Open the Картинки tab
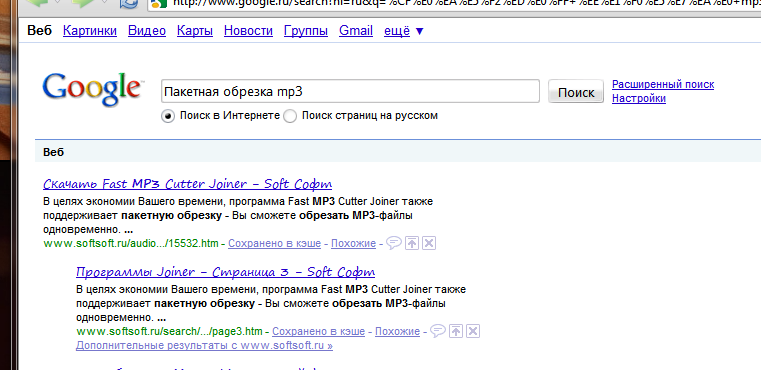 pos(90,31)
